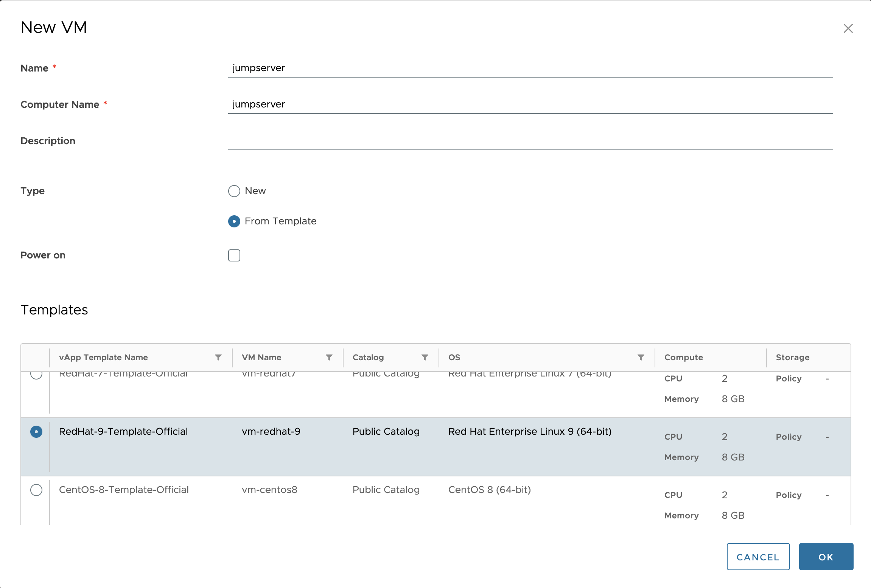The height and width of the screenshot is (588, 871).
Task: Click the vApp Template Name filter icon
Action: 218,357
